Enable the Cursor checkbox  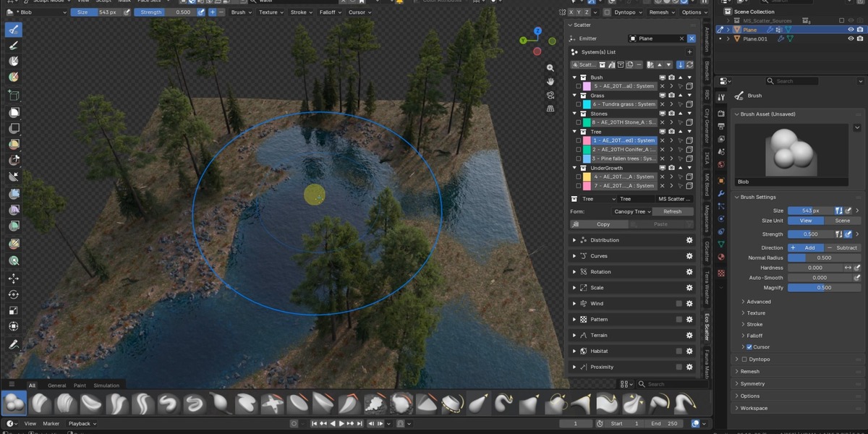click(x=749, y=347)
